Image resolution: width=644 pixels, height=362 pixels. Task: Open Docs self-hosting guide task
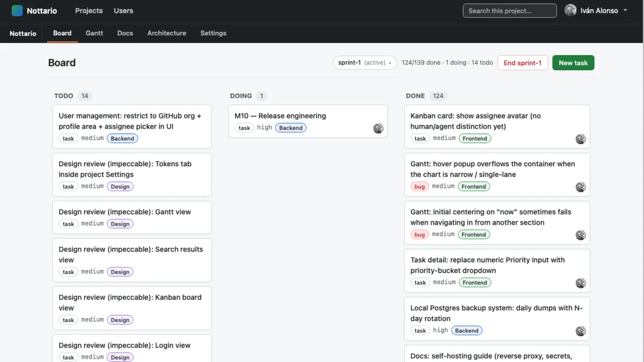point(497,354)
